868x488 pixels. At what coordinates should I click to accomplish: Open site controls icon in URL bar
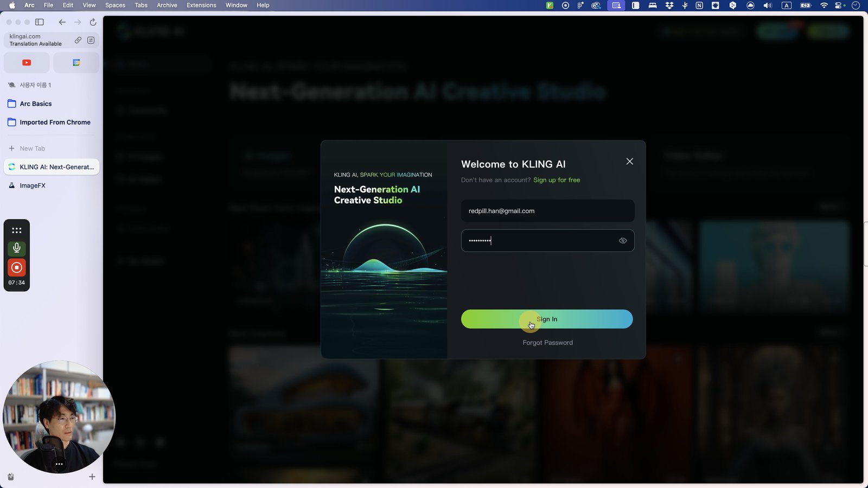pos(91,40)
